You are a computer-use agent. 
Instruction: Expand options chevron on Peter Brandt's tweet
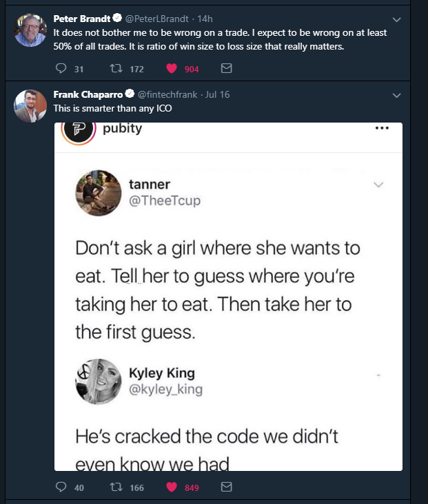(x=396, y=19)
